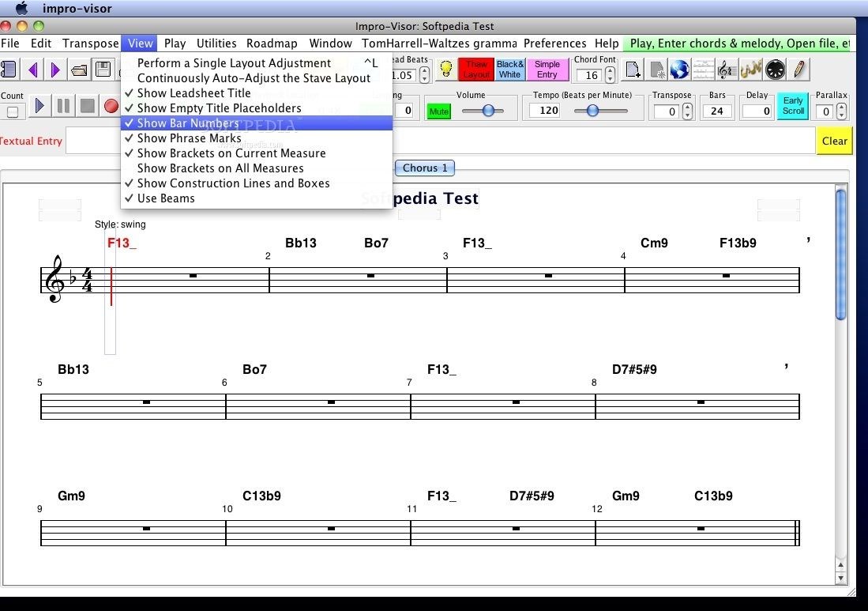Click the pencil icon
This screenshot has width=868, height=611.
pyautogui.click(x=798, y=70)
